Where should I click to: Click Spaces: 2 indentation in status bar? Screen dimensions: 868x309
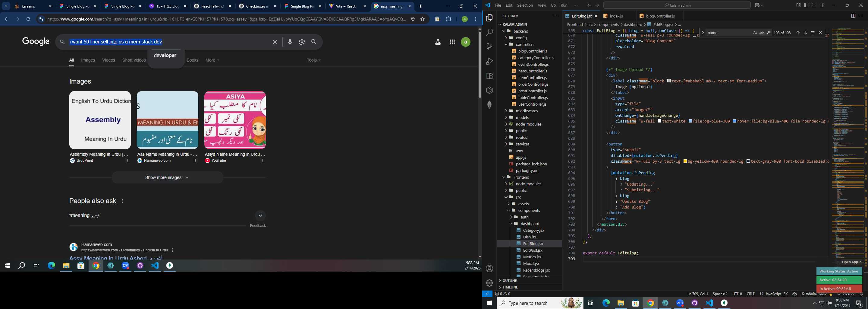tap(720, 294)
